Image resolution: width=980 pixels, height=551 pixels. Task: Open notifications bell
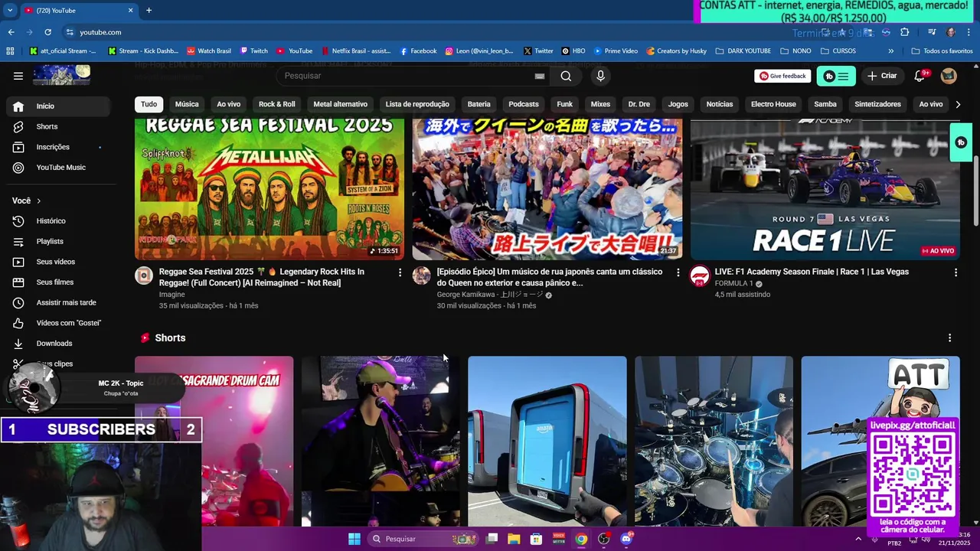click(x=920, y=76)
